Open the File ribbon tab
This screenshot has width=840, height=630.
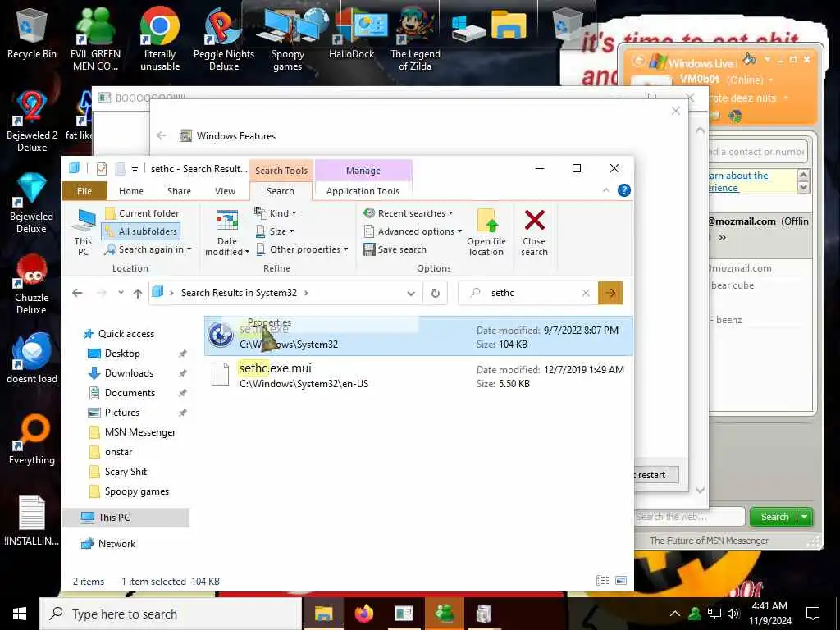[x=84, y=191]
